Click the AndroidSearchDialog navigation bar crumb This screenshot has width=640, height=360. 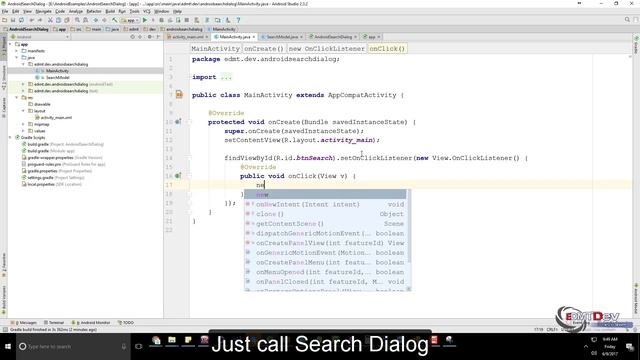pyautogui.click(x=26, y=29)
